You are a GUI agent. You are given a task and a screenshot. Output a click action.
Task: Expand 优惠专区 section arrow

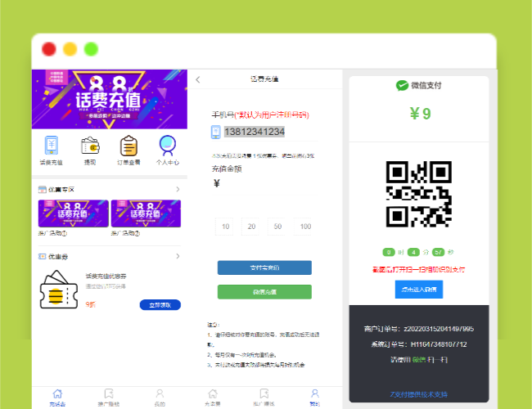click(x=178, y=189)
